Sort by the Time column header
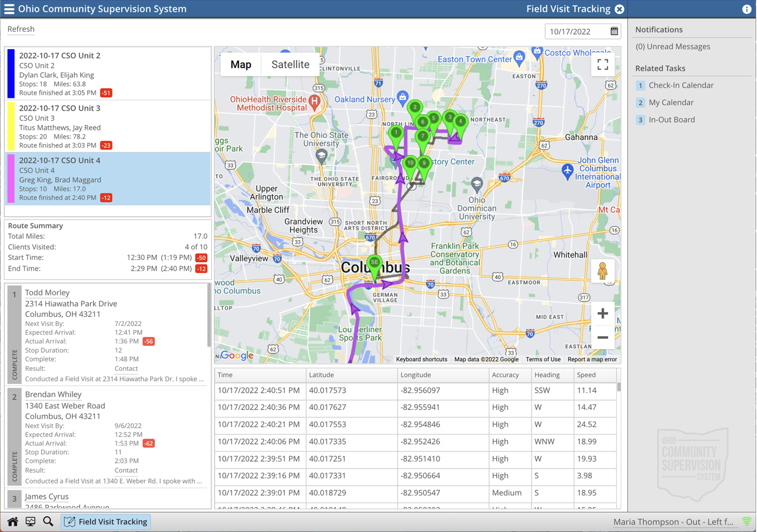This screenshot has height=532, width=757. [x=260, y=375]
